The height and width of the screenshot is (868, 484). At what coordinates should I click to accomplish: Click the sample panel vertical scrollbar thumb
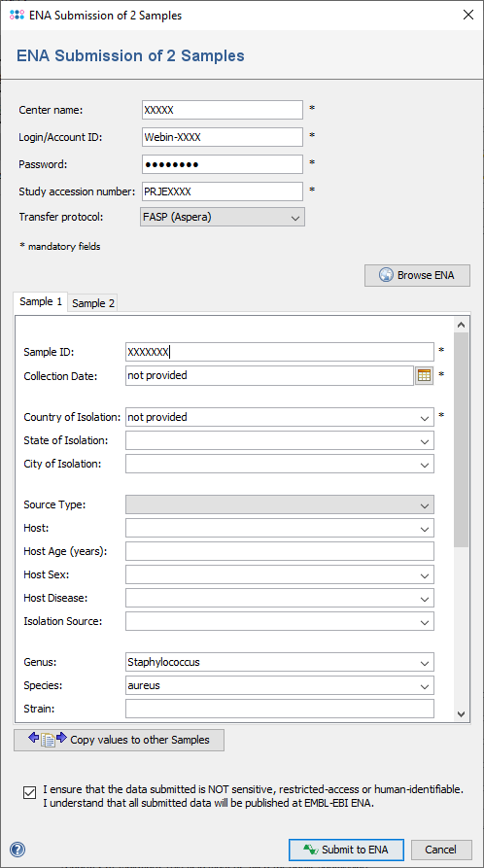click(462, 440)
